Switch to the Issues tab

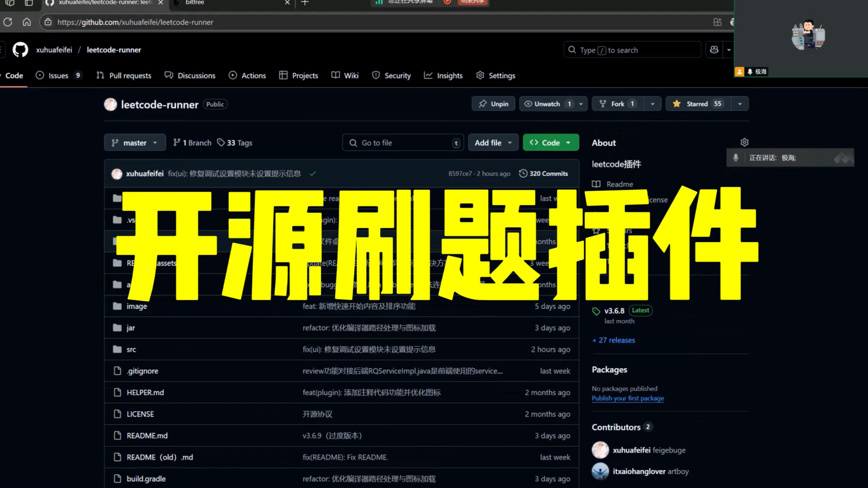pyautogui.click(x=58, y=75)
